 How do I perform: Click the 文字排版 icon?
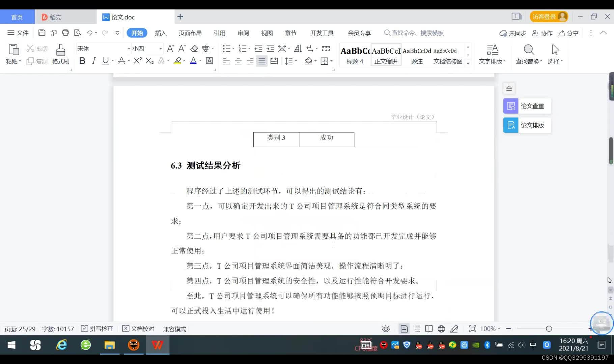493,50
